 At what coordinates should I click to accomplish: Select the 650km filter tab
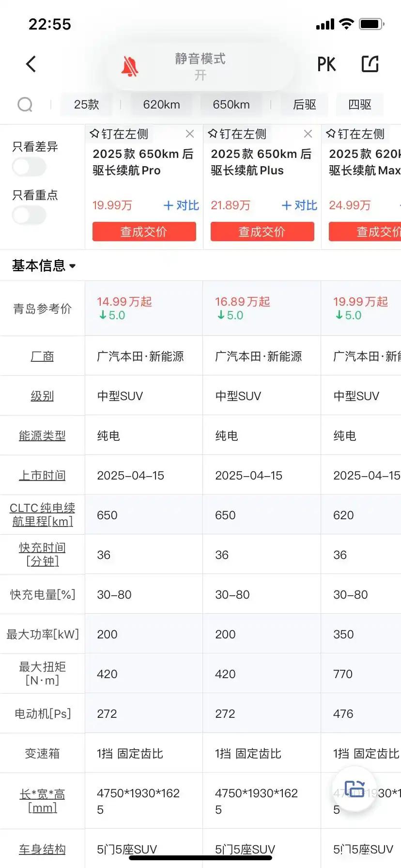[x=231, y=105]
